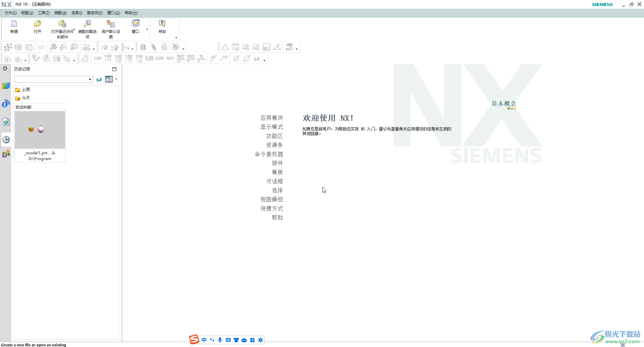Viewport: 644px width, 347px height.
Task: Open the 选择 welcome link
Action: coord(277,190)
